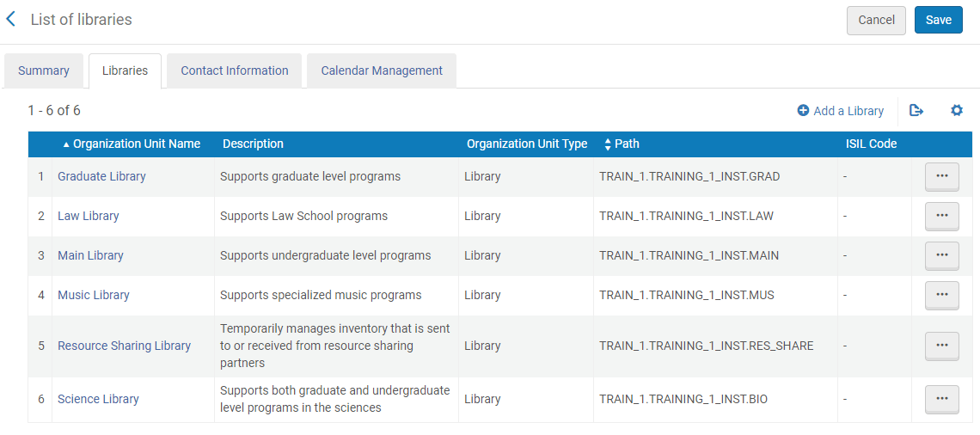Viewport: 980px width, 435px height.
Task: Open the export list icon
Action: [x=916, y=111]
